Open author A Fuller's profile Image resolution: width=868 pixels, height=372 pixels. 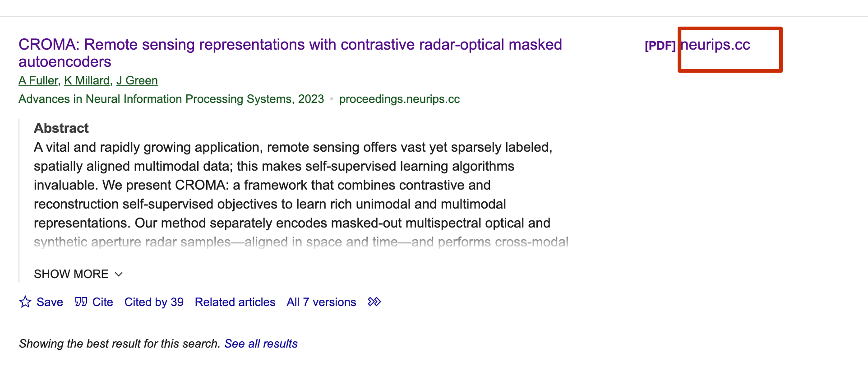[38, 81]
